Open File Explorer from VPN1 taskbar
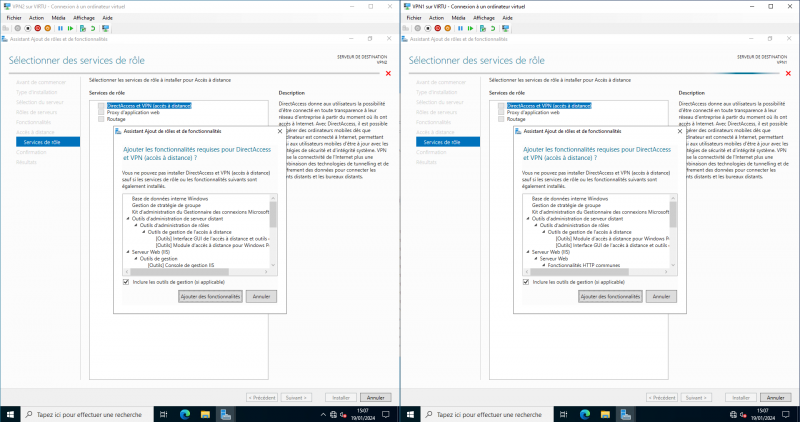The image size is (800, 422). pyautogui.click(x=605, y=414)
